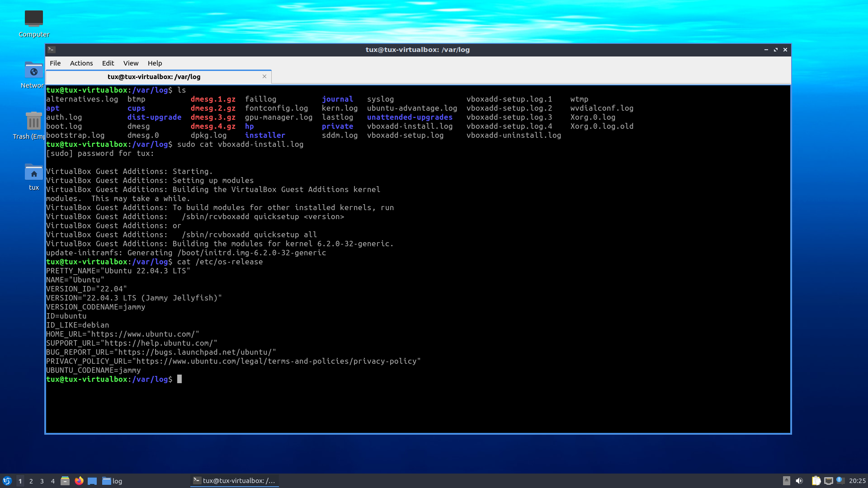Click 'dist-upgrade' directory in ls output
Viewport: 868px width, 488px height.
click(154, 117)
